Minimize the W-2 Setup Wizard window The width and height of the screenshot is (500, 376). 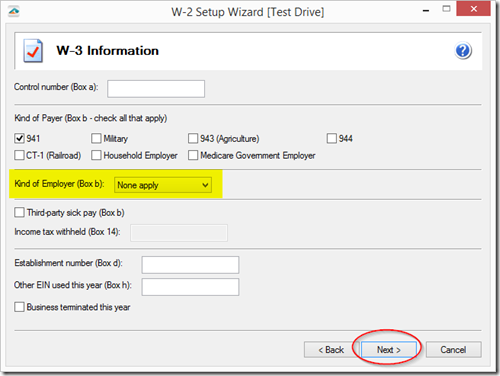point(426,10)
